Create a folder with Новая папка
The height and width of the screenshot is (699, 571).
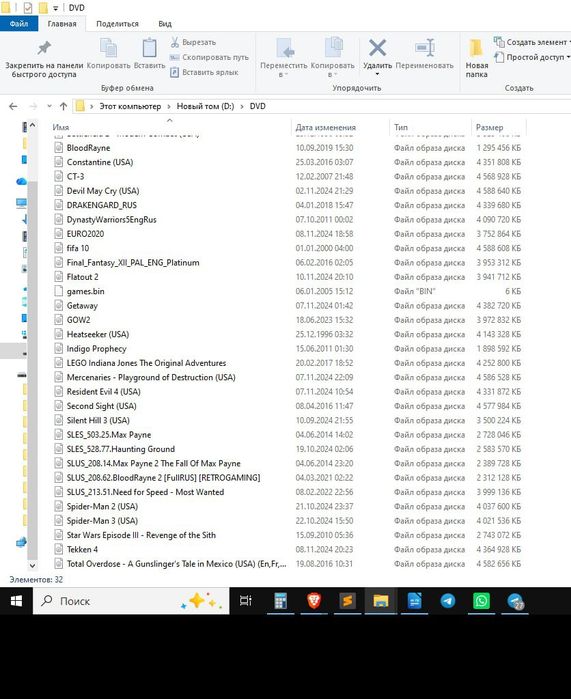(477, 58)
